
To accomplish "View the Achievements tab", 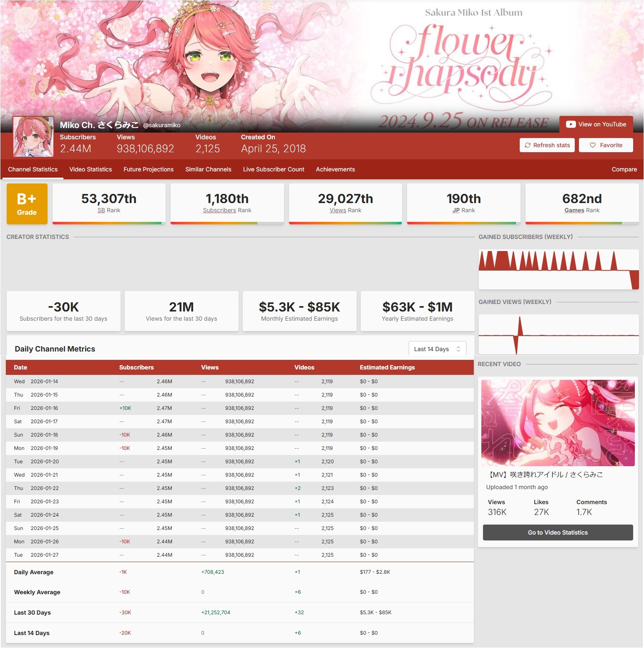I will click(x=335, y=169).
